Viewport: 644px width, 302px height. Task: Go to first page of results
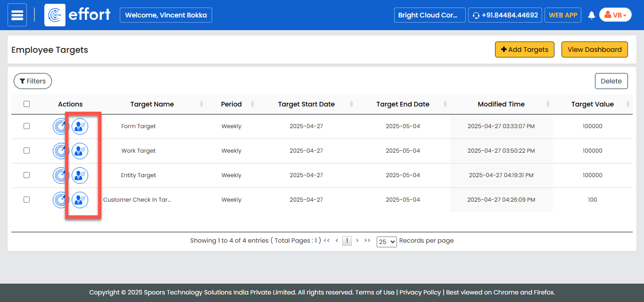point(327,240)
